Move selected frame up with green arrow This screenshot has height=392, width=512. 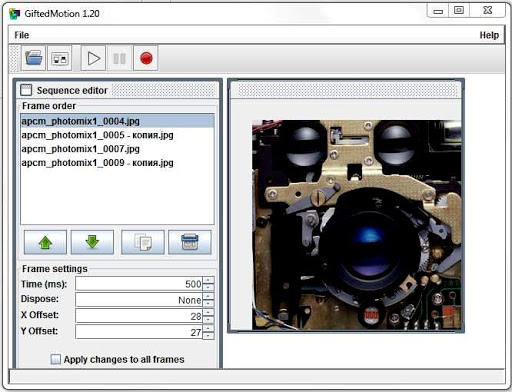pos(45,242)
